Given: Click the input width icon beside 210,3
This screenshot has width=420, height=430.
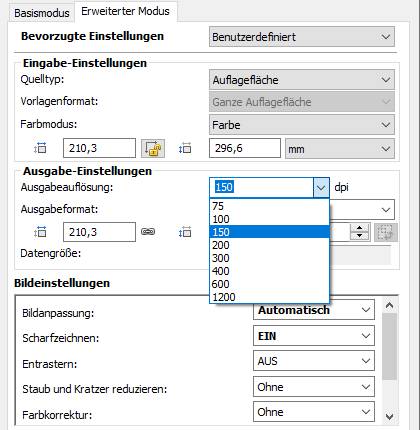Looking at the screenshot, I should [40, 148].
